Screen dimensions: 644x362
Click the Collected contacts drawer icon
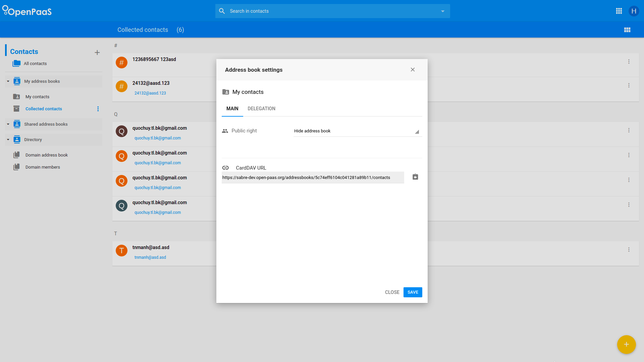point(16,109)
